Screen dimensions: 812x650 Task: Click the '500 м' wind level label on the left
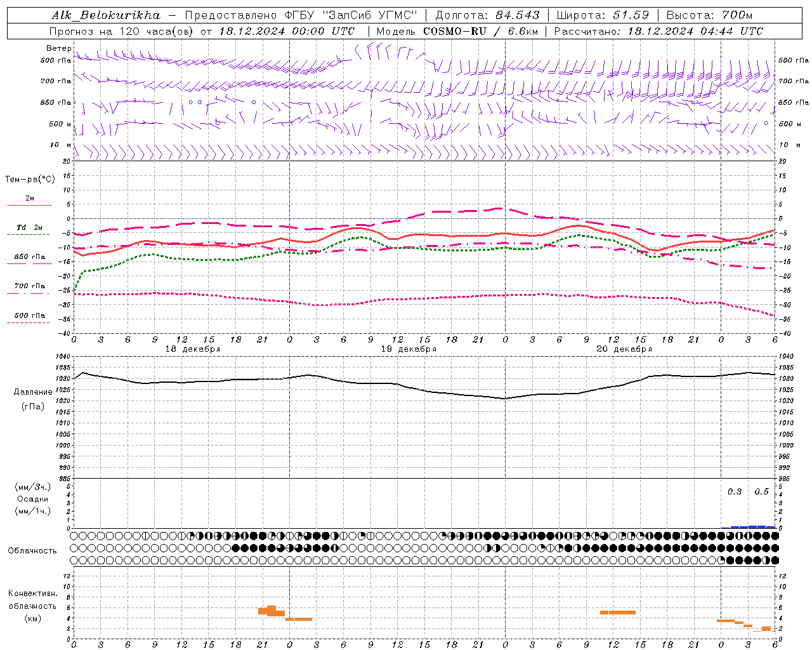click(60, 124)
